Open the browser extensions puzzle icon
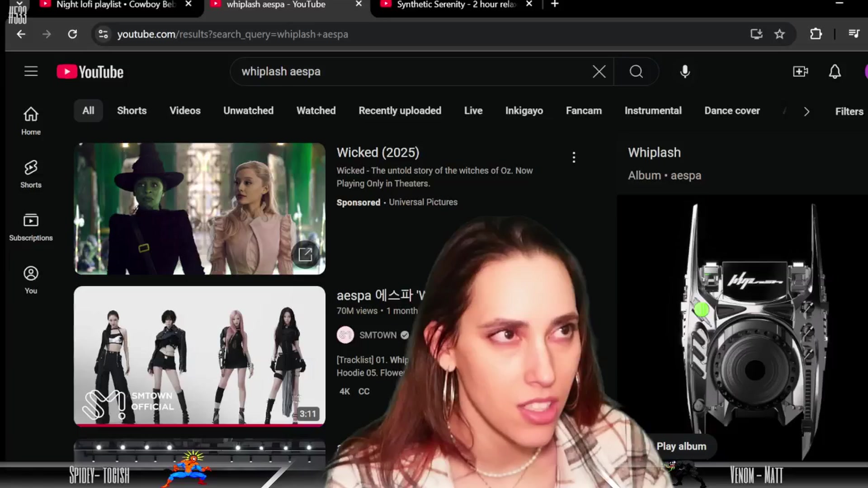 click(x=816, y=34)
